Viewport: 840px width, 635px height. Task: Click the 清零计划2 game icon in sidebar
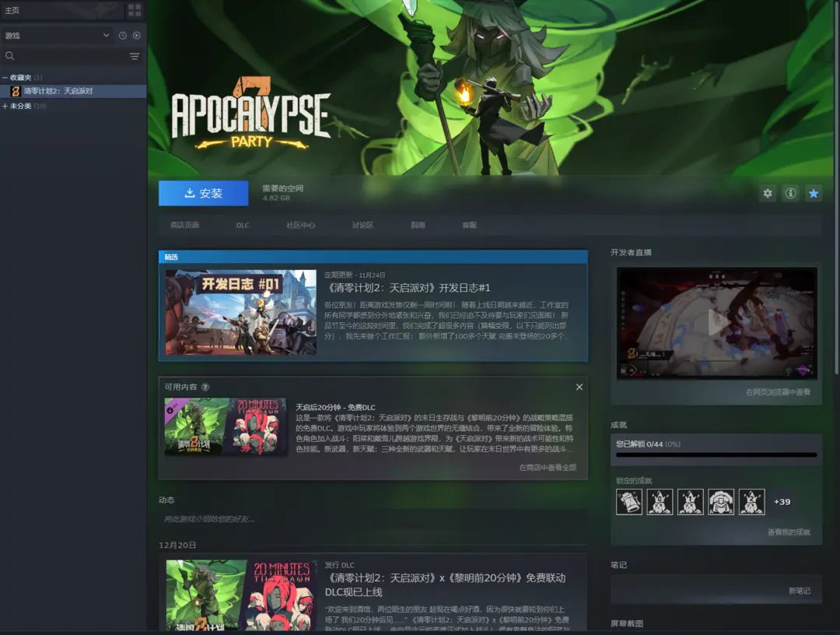pos(16,91)
